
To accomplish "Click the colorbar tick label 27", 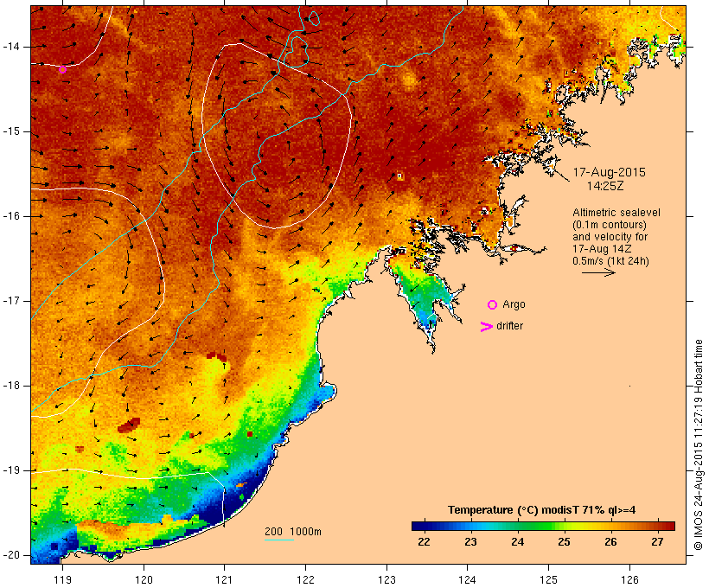I will [x=657, y=542].
